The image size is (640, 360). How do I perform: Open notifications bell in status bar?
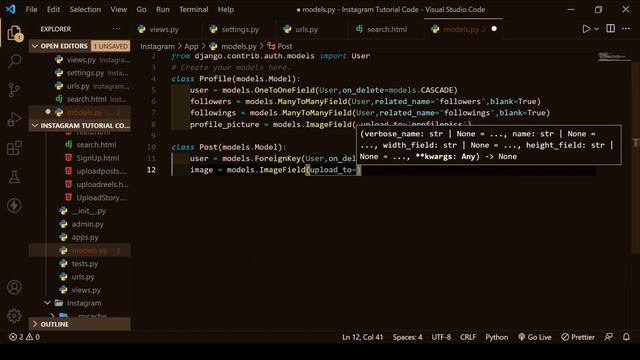coord(626,337)
